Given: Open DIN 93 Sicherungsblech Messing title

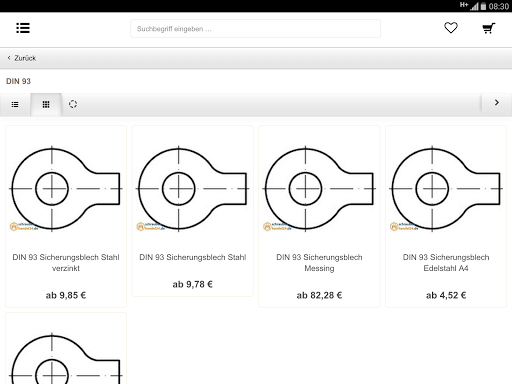Looking at the screenshot, I should click(319, 263).
